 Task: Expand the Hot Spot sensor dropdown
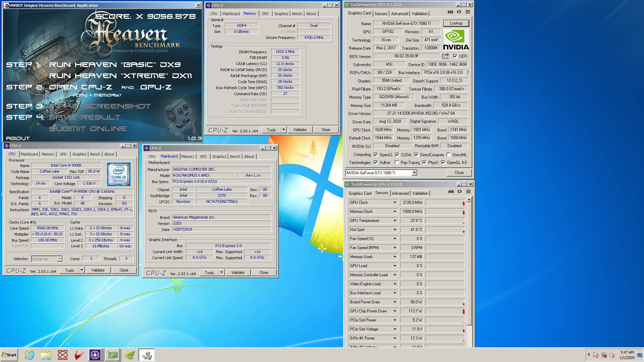pos(395,230)
